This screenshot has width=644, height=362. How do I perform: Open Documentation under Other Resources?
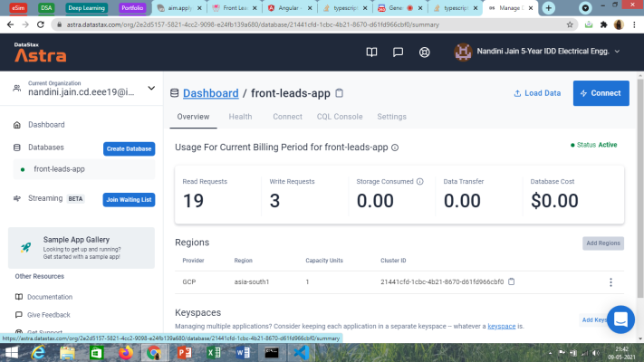pos(50,297)
